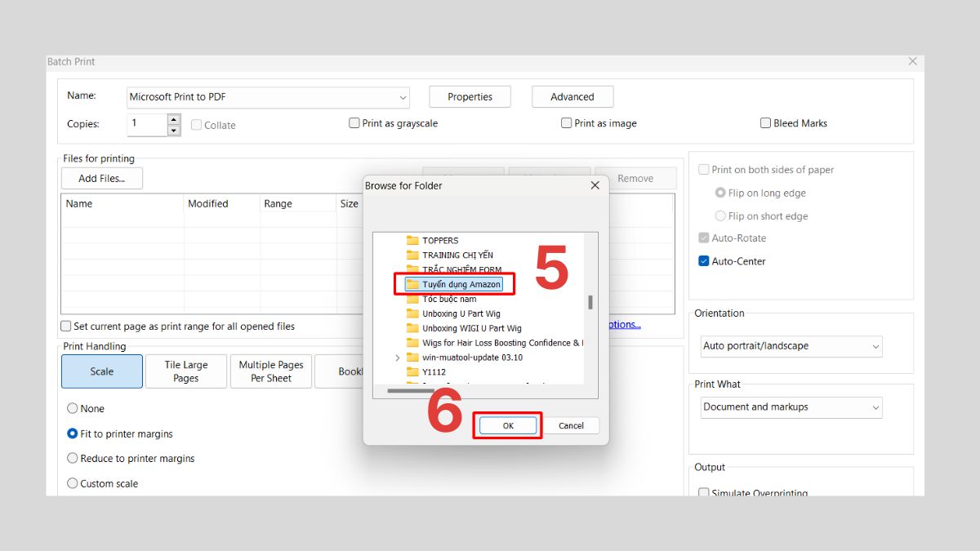980x551 pixels.
Task: Switch to Tile Large Pages
Action: [x=186, y=371]
